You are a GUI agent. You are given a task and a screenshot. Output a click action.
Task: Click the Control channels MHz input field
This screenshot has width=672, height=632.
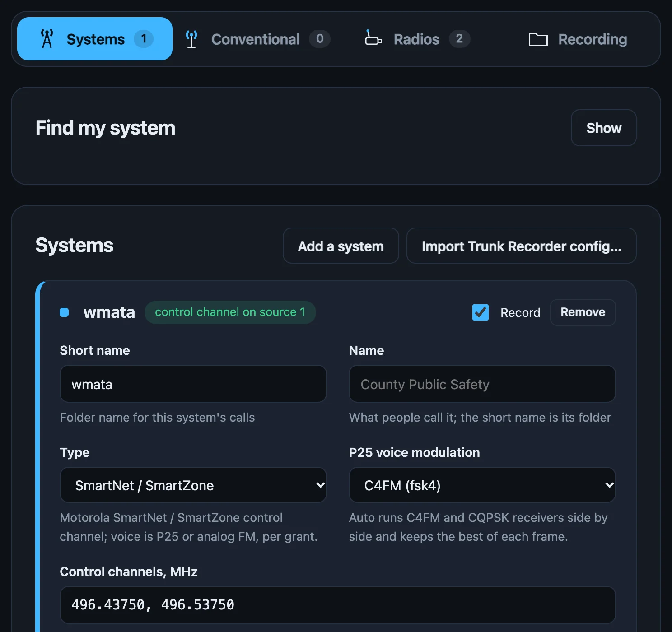pos(338,605)
